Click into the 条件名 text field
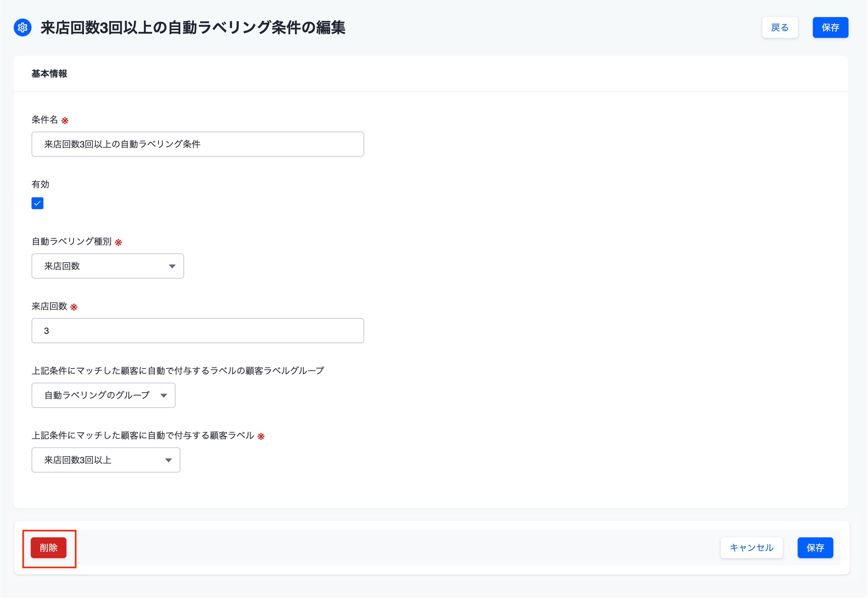The image size is (868, 598). point(198,144)
